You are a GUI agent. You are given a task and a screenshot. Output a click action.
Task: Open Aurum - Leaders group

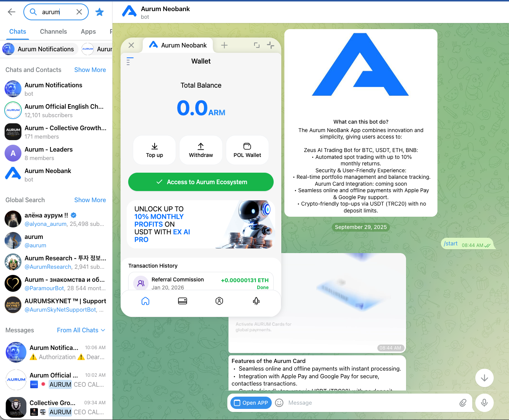(x=56, y=153)
